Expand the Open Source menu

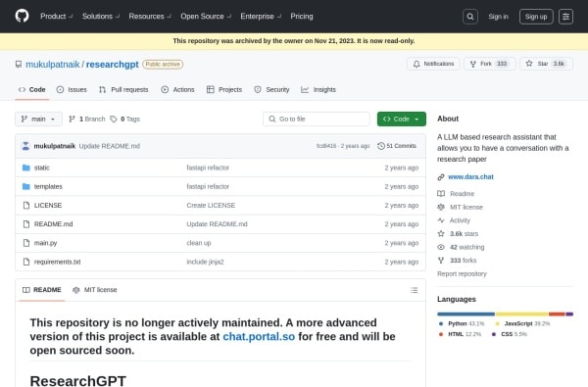[x=206, y=16]
